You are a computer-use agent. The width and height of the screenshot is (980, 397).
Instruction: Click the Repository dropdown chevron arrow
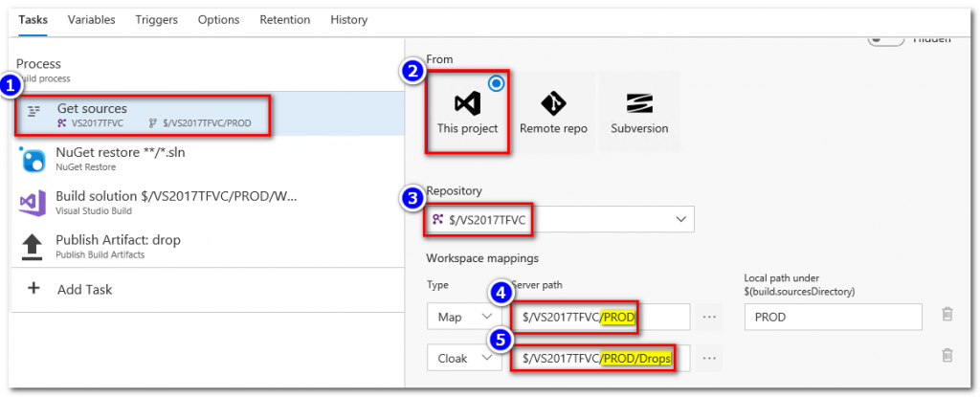tap(680, 219)
